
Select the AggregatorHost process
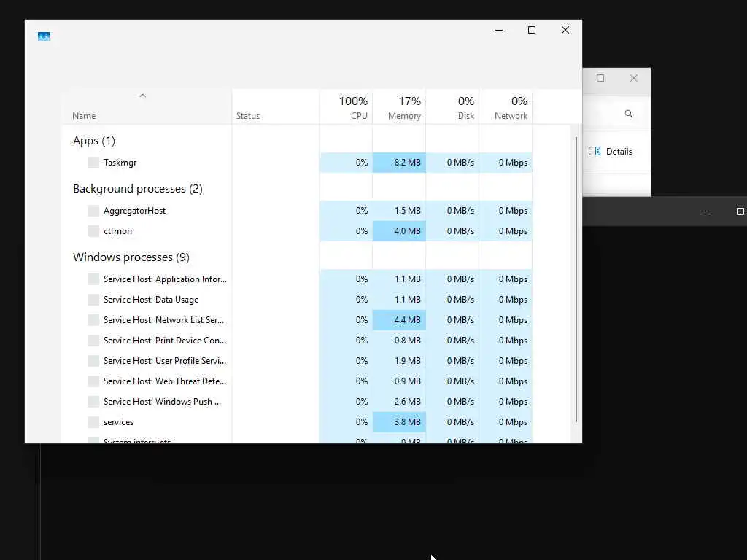[x=298, y=211]
